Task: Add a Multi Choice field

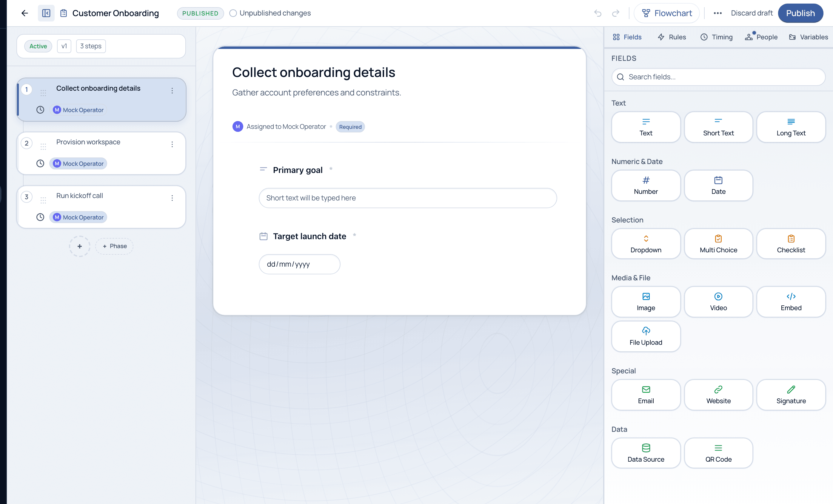Action: [718, 244]
